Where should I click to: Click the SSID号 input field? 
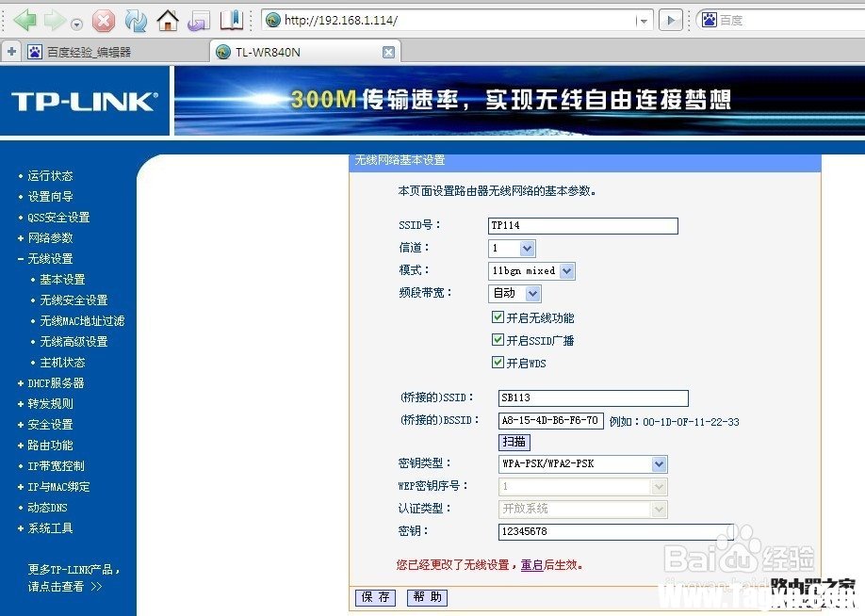583,225
